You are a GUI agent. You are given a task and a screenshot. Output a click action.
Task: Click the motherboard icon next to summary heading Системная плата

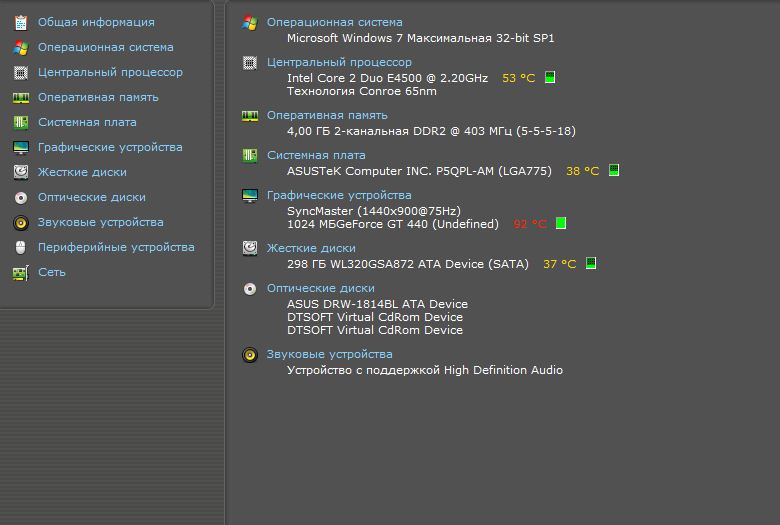pyautogui.click(x=250, y=155)
